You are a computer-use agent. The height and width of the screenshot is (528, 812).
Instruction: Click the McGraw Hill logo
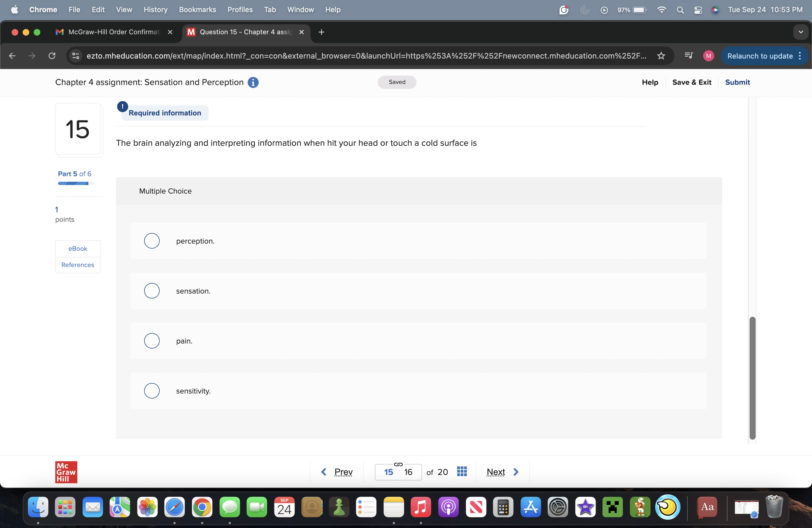[x=66, y=472]
